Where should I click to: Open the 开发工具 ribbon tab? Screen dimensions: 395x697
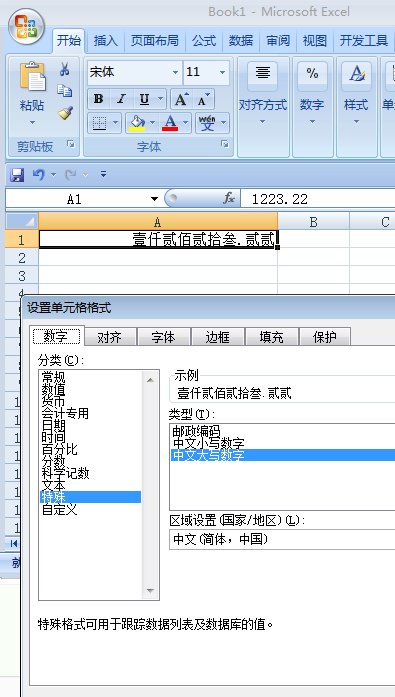(x=363, y=41)
